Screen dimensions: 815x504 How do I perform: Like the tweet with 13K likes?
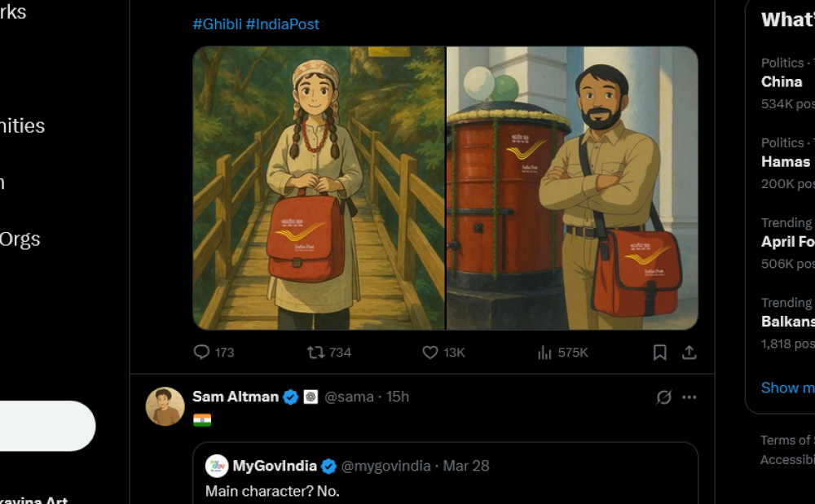pos(430,352)
